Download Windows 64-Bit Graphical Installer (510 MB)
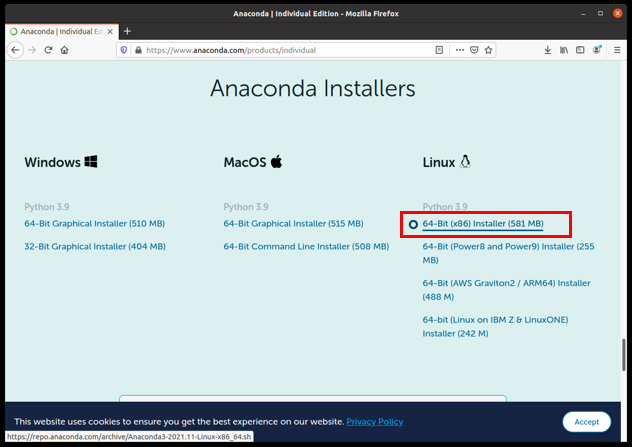 click(x=95, y=223)
